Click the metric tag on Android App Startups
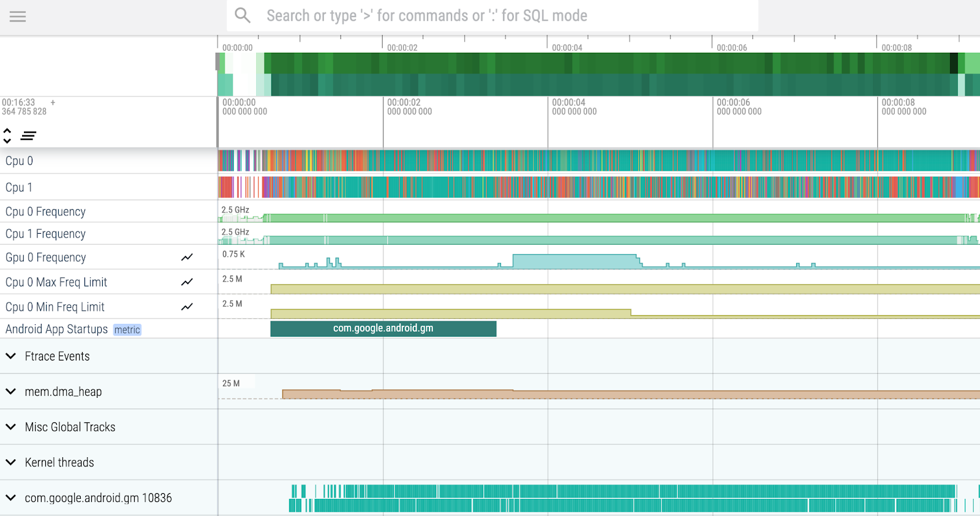980x516 pixels. pos(127,330)
